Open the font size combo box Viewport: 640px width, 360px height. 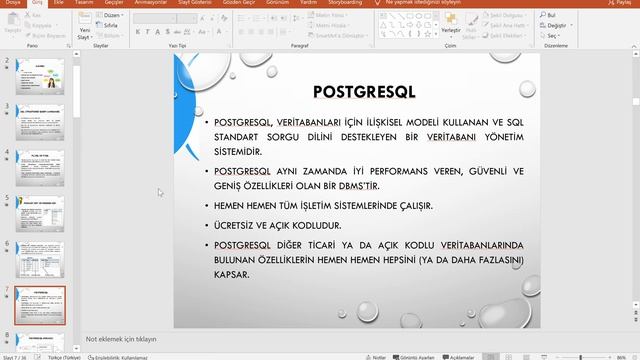click(x=187, y=19)
